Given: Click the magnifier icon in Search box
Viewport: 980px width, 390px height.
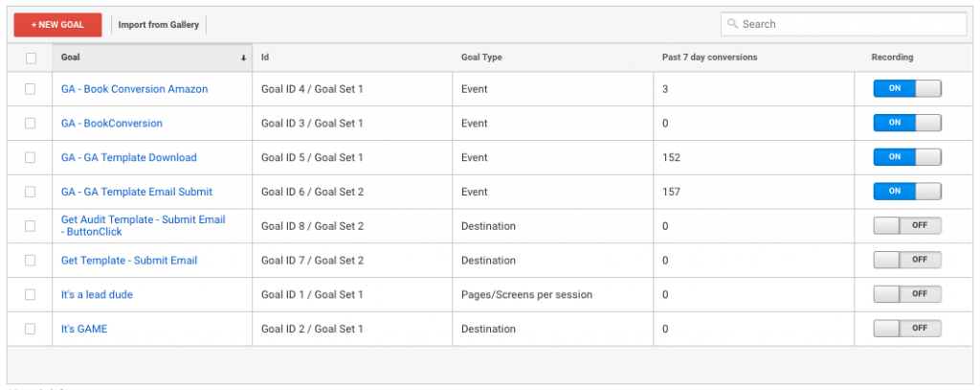Looking at the screenshot, I should click(x=732, y=24).
